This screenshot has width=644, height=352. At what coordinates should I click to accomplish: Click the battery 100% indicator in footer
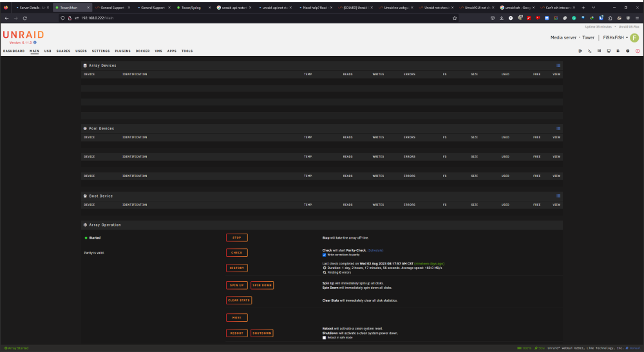tap(524, 348)
